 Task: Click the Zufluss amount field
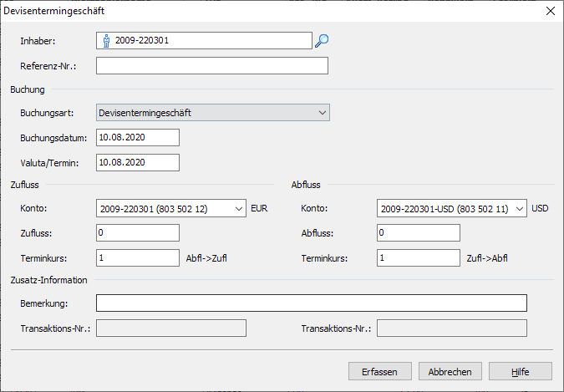pos(138,233)
